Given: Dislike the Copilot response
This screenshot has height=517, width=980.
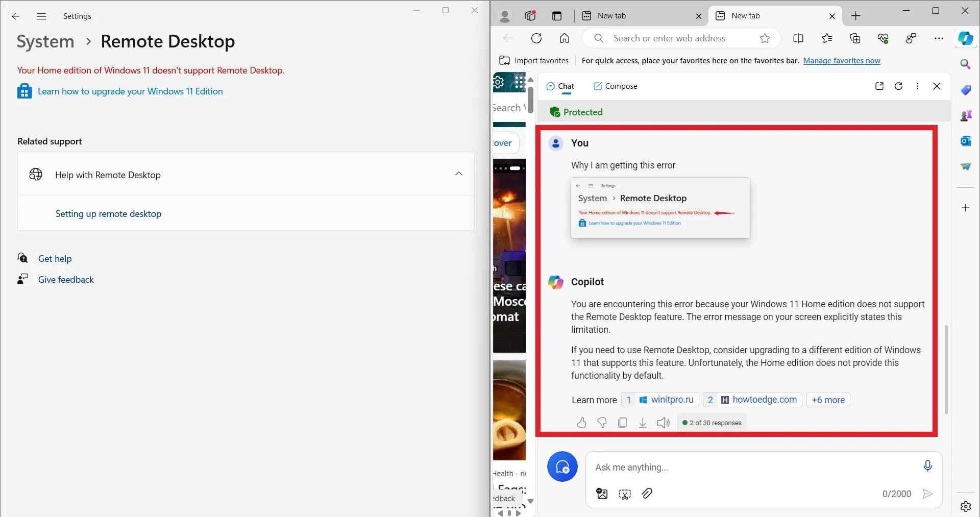Looking at the screenshot, I should pos(602,423).
